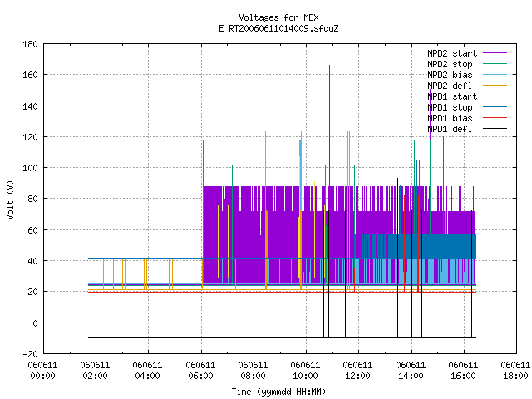This screenshot has width=532, height=399.
Task: Click the NPD1 bias red legend line
Action: coord(495,118)
